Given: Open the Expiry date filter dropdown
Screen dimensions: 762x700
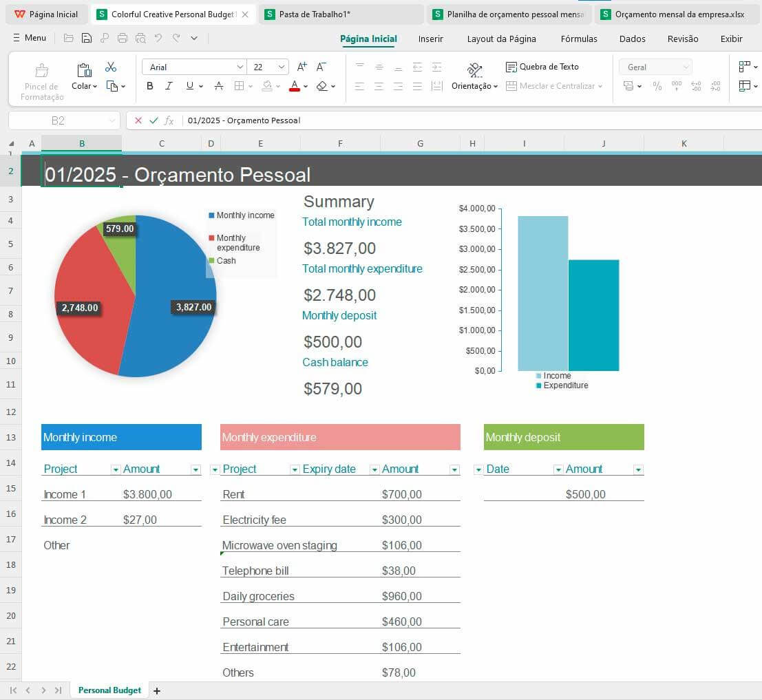Looking at the screenshot, I should pos(374,469).
